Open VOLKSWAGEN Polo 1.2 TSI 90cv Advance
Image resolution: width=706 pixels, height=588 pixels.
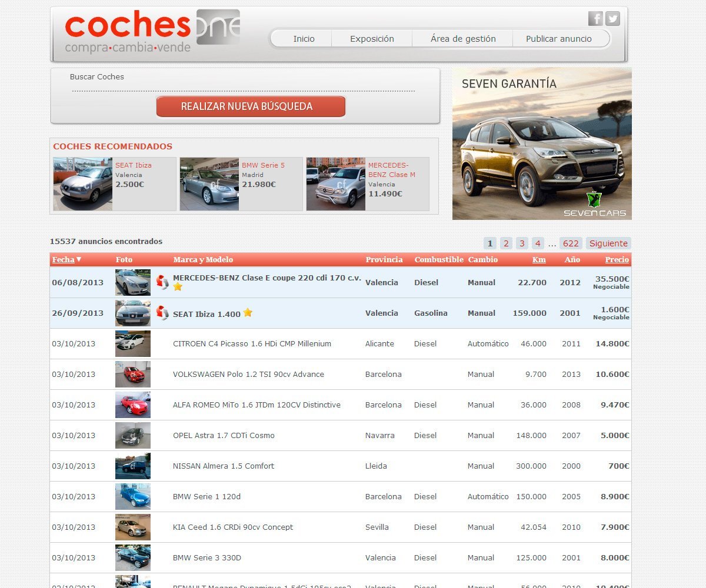[248, 374]
